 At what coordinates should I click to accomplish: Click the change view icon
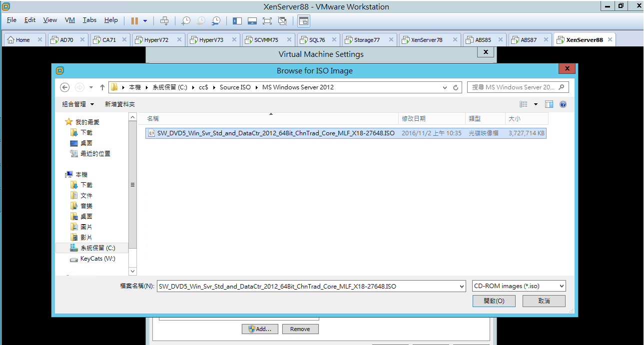(524, 104)
